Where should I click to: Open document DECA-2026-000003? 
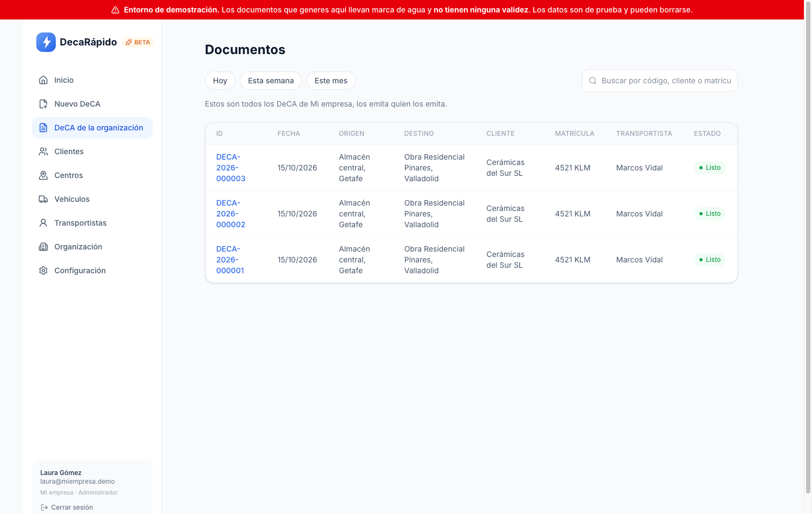[231, 168]
